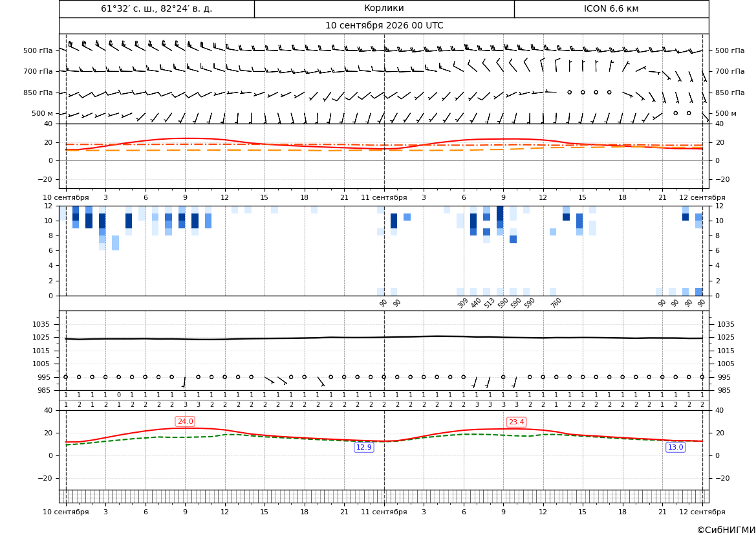Select the ICON 6.6 км model header
The image size is (756, 535).
click(611, 8)
